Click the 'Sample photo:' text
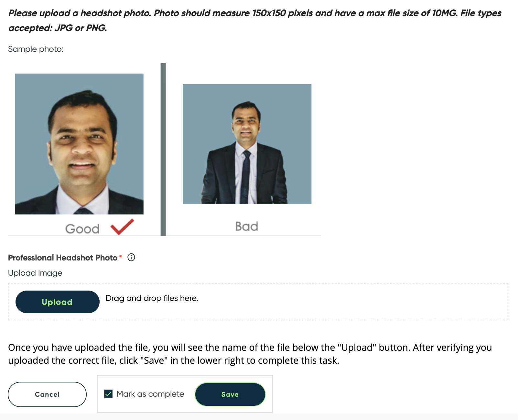This screenshot has height=420, width=518. click(36, 49)
